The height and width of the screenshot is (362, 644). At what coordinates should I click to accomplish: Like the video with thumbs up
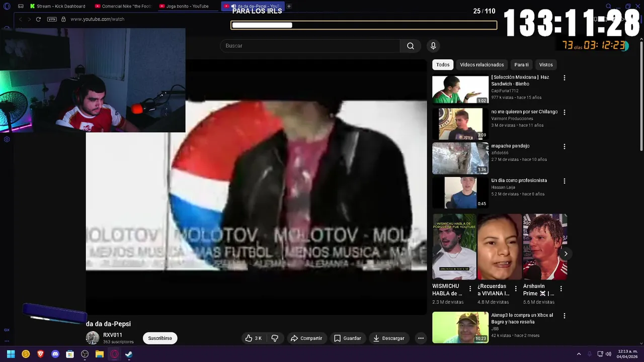click(x=253, y=338)
